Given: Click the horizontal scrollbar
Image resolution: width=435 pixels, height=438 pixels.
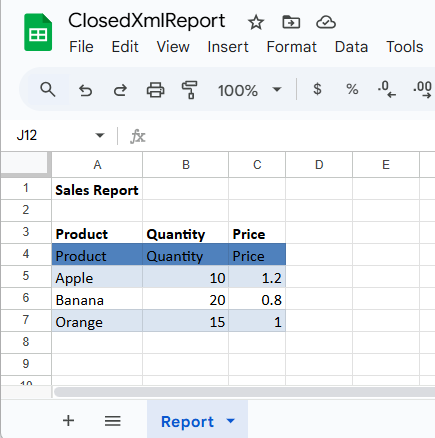Looking at the screenshot, I should (x=245, y=392).
